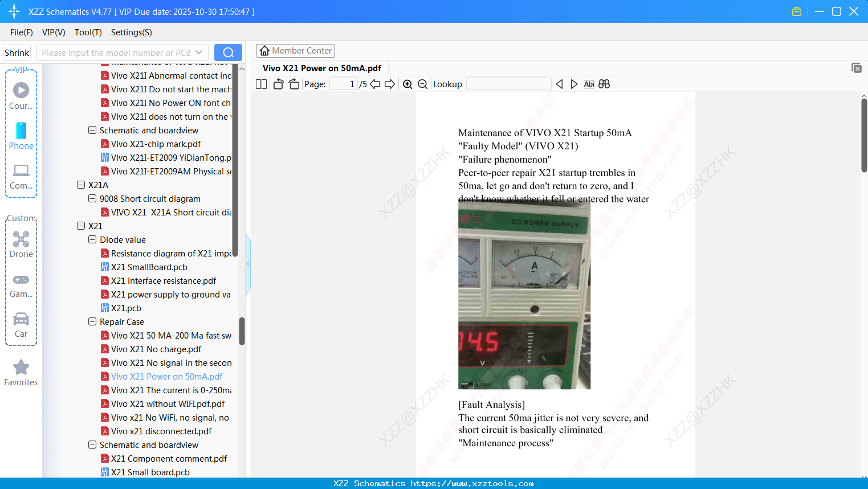This screenshot has width=868, height=489.
Task: Open the VIP(V) menu
Action: pyautogui.click(x=54, y=32)
